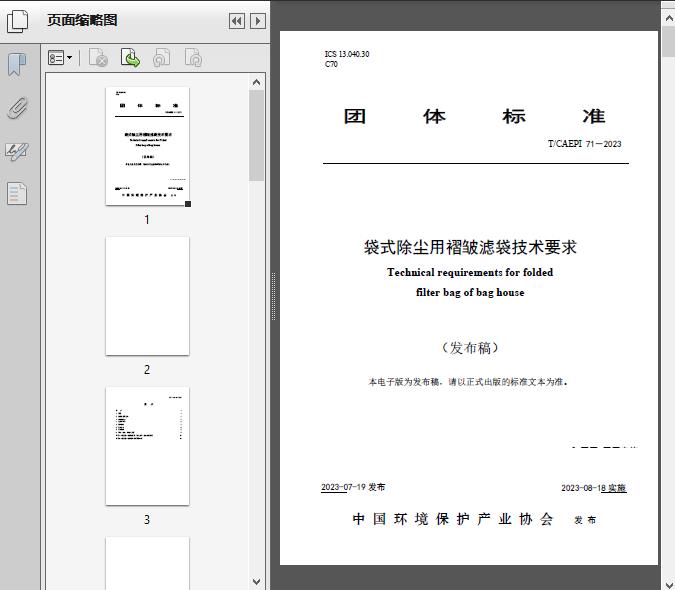Click the thumbnail pane scrollbar thumb
The width and height of the screenshot is (675, 590).
[257, 136]
